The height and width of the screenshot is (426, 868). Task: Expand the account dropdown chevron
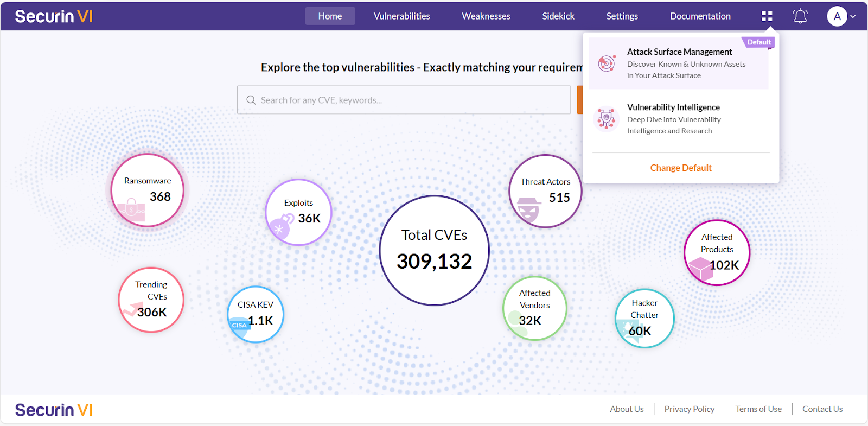853,16
